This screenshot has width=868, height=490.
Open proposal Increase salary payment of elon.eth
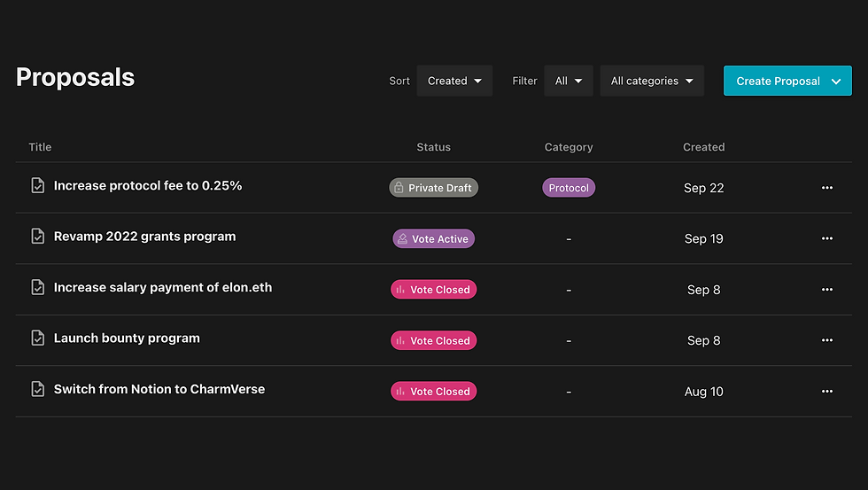(163, 287)
